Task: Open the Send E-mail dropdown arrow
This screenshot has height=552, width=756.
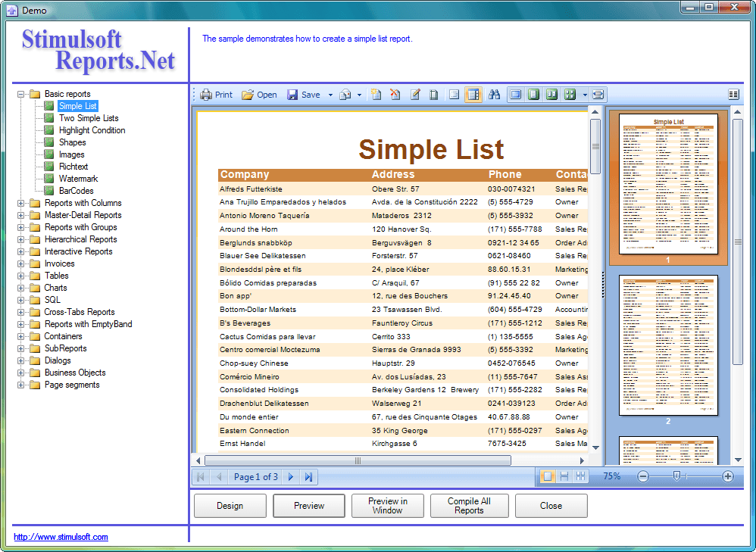Action: 359,95
